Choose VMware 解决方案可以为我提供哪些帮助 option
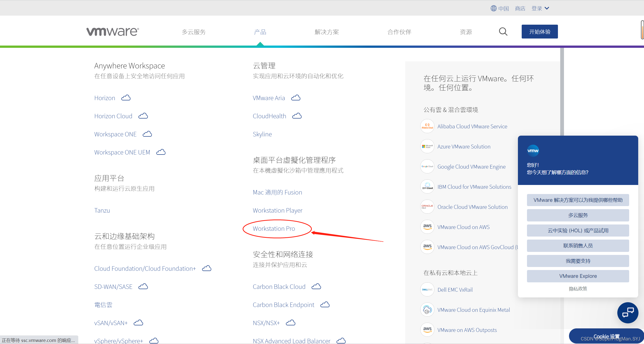644x344 pixels. coord(578,200)
